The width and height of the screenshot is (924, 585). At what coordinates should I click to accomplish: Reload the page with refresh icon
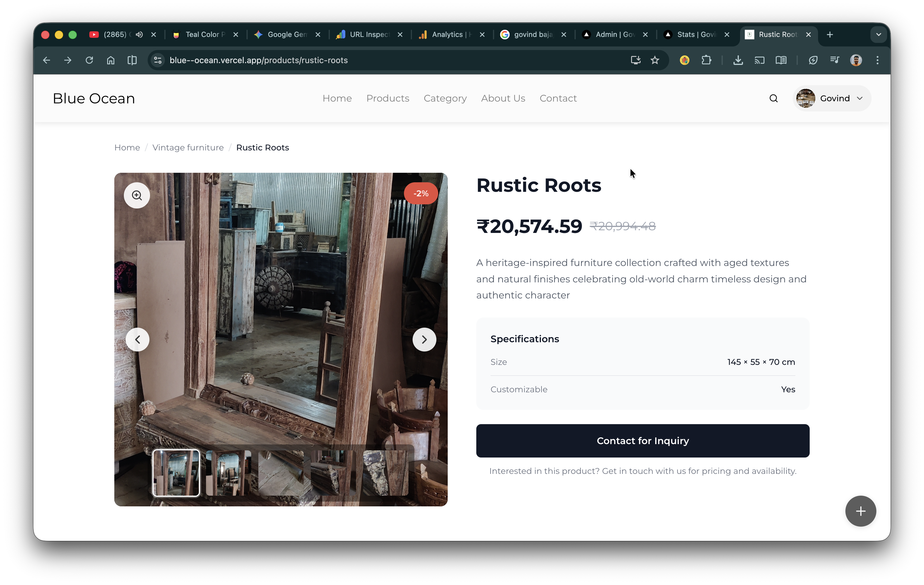(89, 60)
